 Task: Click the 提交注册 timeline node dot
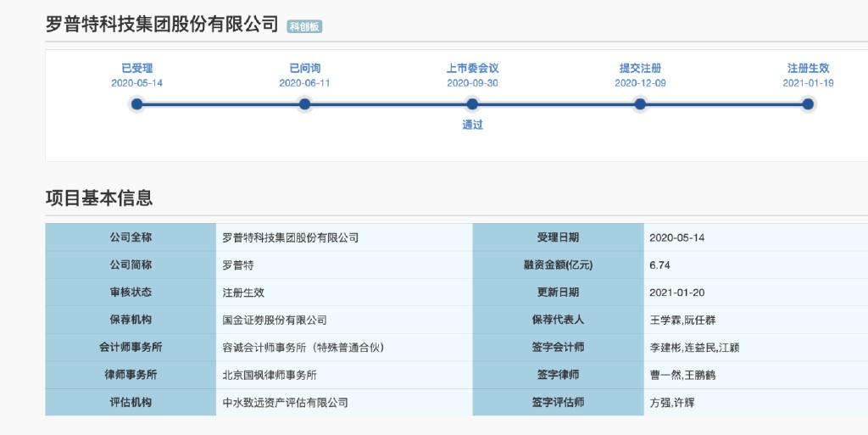click(x=640, y=104)
